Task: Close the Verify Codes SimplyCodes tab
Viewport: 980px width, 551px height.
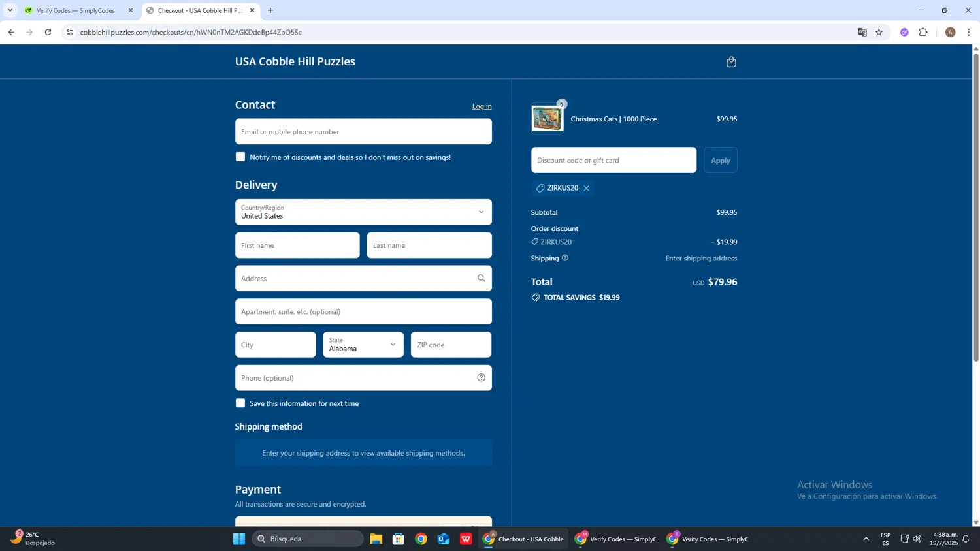Action: (x=130, y=10)
